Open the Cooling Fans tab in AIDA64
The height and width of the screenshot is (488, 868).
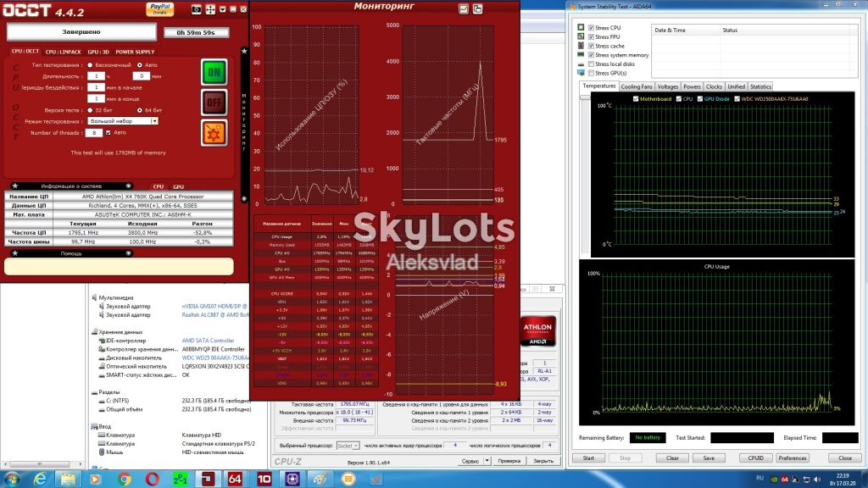pos(637,87)
